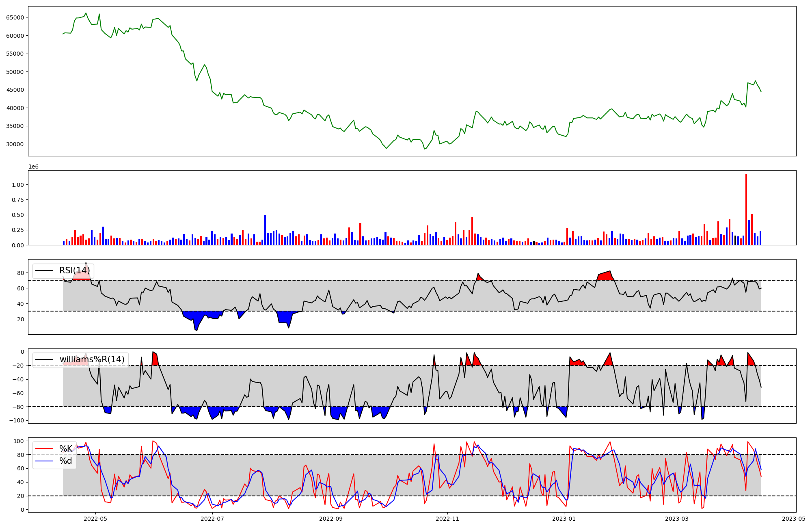Click the 2022-09 x-axis date label
Viewport: 812px width, 528px height.
click(331, 519)
